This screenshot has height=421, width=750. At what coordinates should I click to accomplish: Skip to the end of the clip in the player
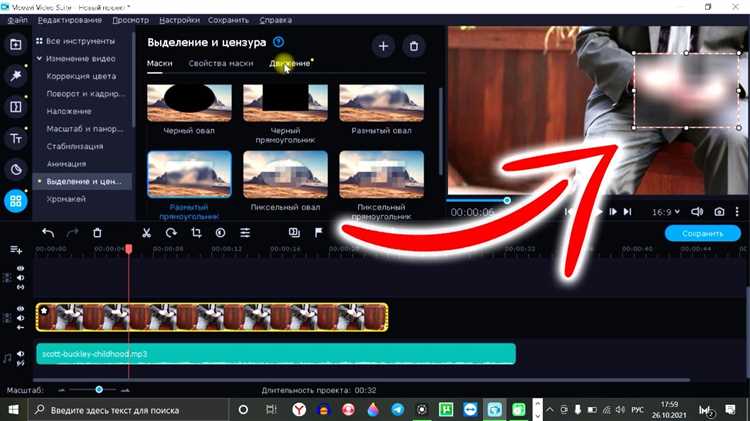click(628, 212)
